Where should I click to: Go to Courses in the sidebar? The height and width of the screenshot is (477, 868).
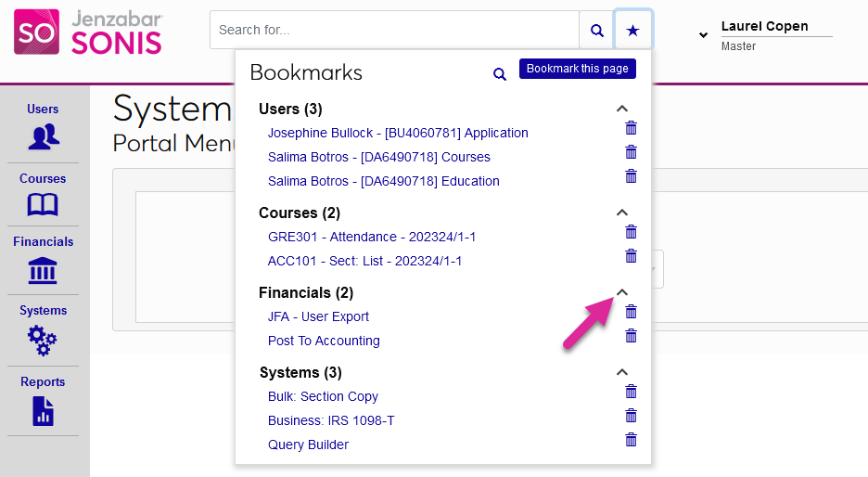click(43, 194)
